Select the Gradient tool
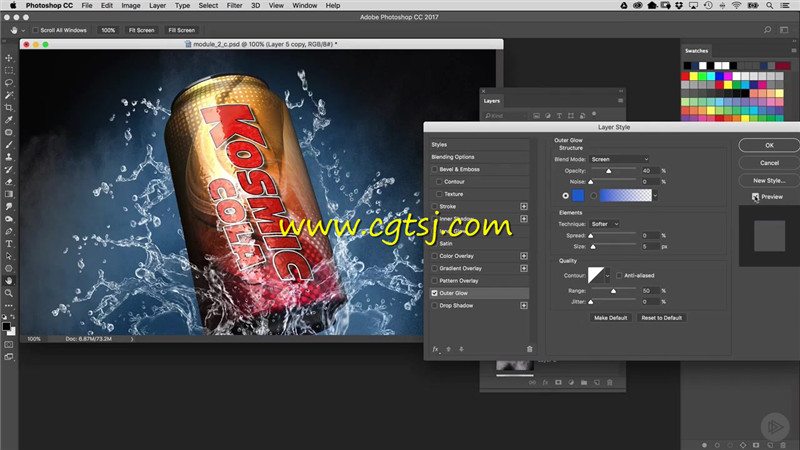The height and width of the screenshot is (450, 800). click(x=9, y=194)
